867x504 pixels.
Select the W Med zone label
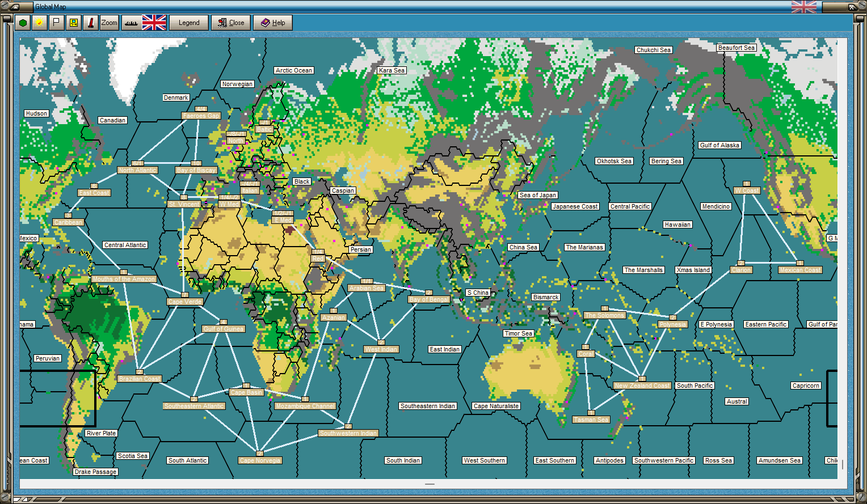coord(229,204)
